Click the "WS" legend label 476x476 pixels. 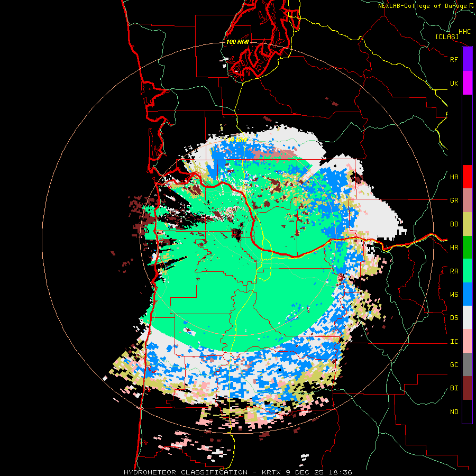[x=454, y=295]
